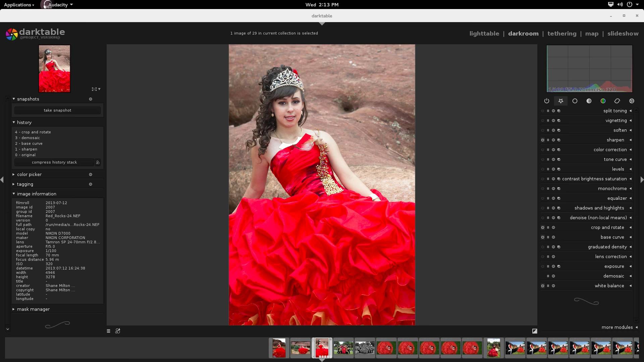Collapse the image information panel
This screenshot has width=644, height=362.
(36, 194)
